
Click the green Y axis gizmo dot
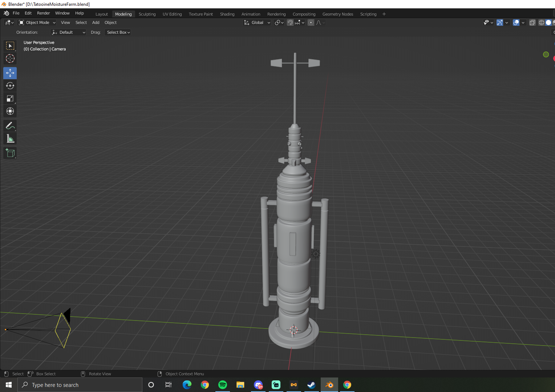(546, 54)
